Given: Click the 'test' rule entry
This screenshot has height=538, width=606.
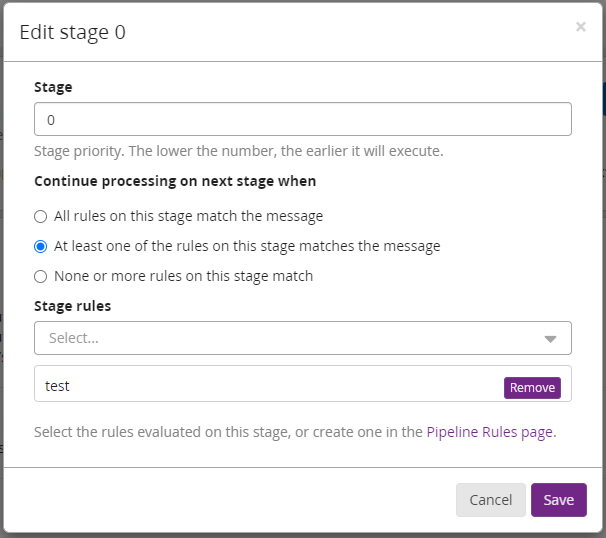Looking at the screenshot, I should pos(58,385).
